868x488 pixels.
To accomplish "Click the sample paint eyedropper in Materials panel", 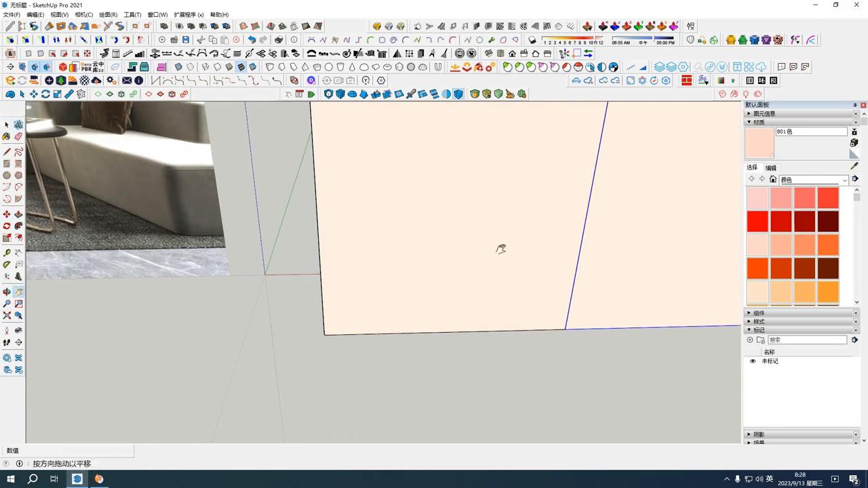I will (x=854, y=165).
